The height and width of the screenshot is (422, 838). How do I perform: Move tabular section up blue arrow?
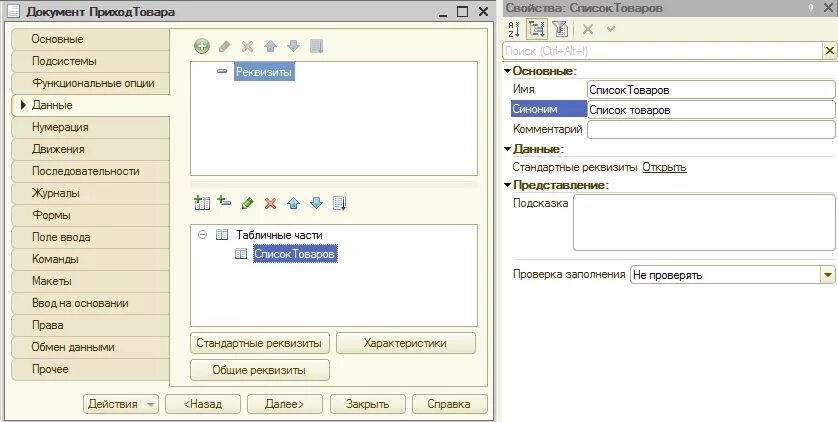pyautogui.click(x=293, y=203)
